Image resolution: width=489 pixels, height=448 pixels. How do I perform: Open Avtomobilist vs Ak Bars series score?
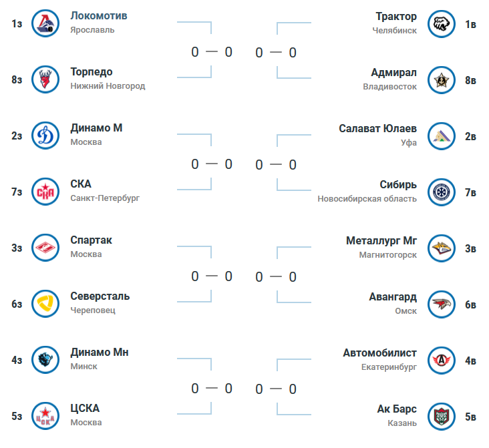tap(276, 389)
